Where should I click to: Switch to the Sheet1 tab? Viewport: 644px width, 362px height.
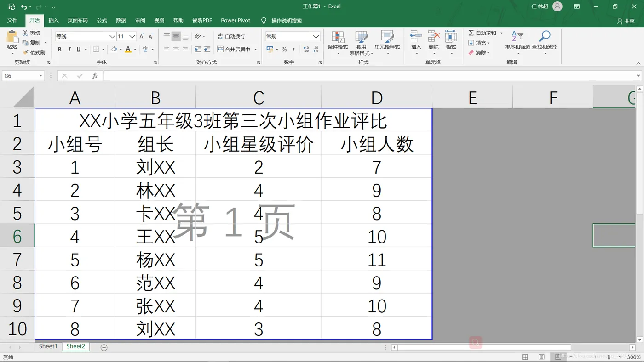[48, 346]
